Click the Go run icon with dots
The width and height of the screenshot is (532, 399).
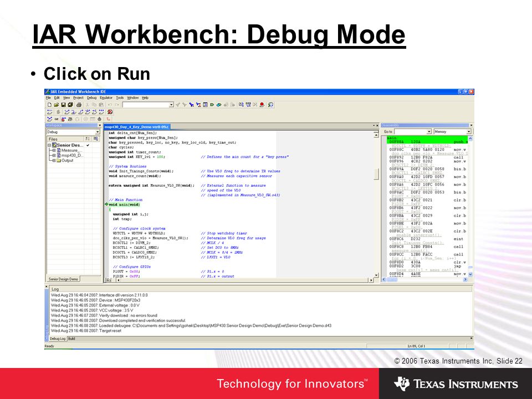point(101,112)
